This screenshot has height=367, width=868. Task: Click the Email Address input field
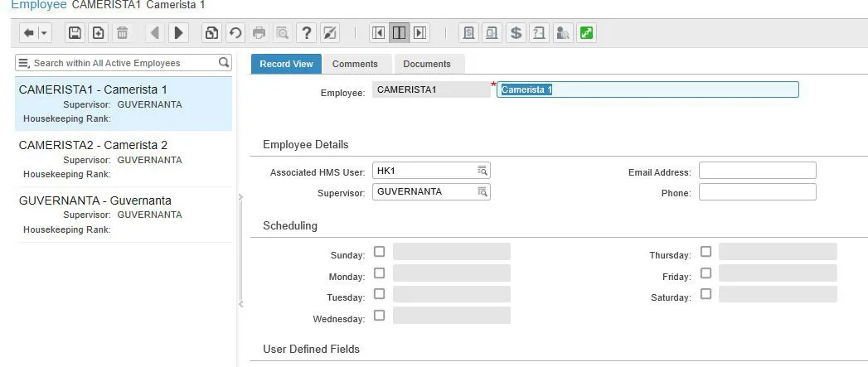[757, 171]
